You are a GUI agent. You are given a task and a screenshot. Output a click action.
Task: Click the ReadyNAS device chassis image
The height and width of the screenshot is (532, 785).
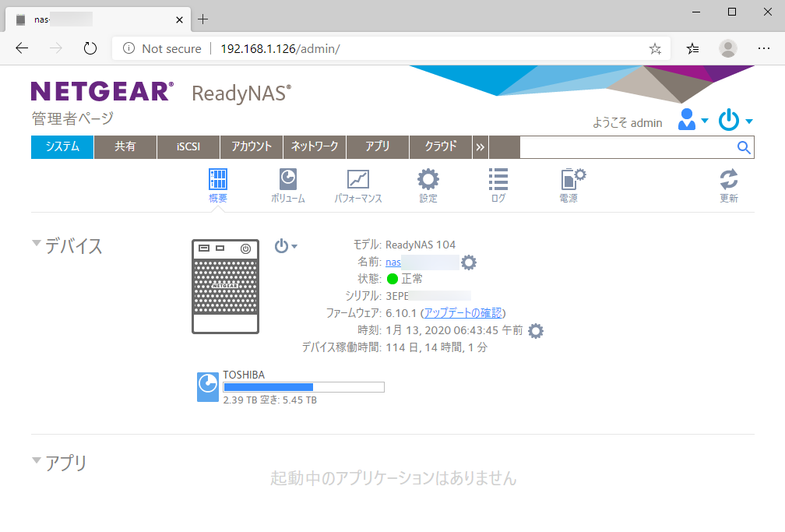(225, 287)
